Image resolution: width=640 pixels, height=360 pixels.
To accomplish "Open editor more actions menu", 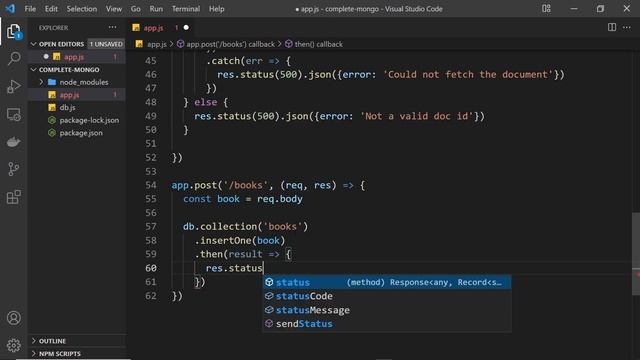I will coord(627,27).
